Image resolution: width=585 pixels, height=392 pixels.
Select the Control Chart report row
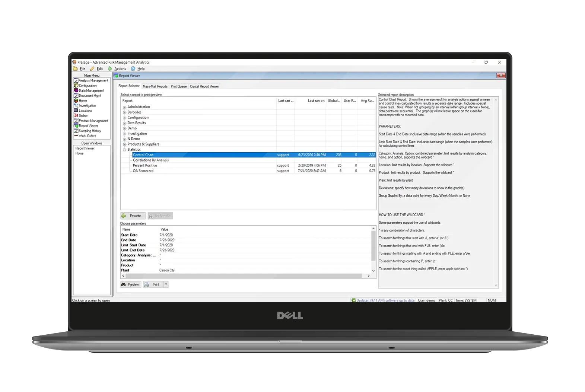254,155
